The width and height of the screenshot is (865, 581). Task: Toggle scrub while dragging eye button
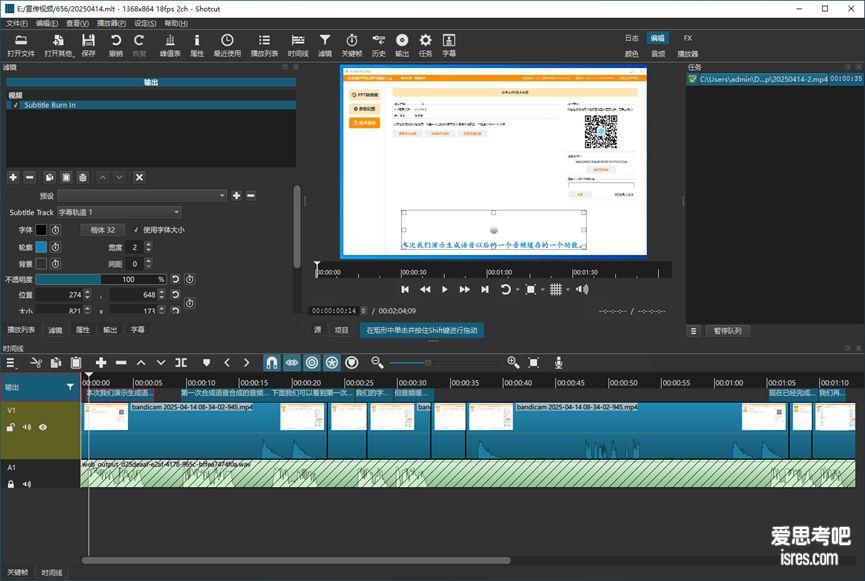(292, 363)
